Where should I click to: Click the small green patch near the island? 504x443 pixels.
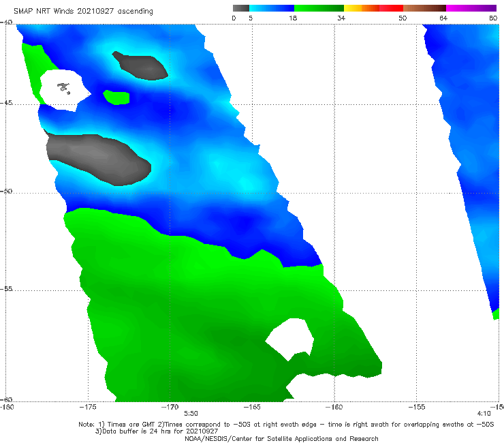(x=116, y=97)
